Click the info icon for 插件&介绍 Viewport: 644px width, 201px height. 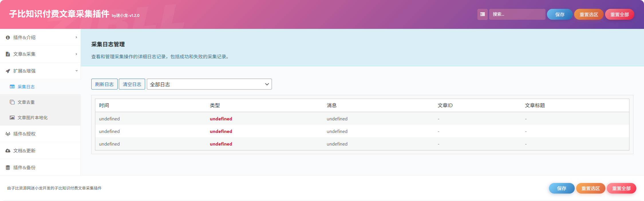[x=8, y=37]
